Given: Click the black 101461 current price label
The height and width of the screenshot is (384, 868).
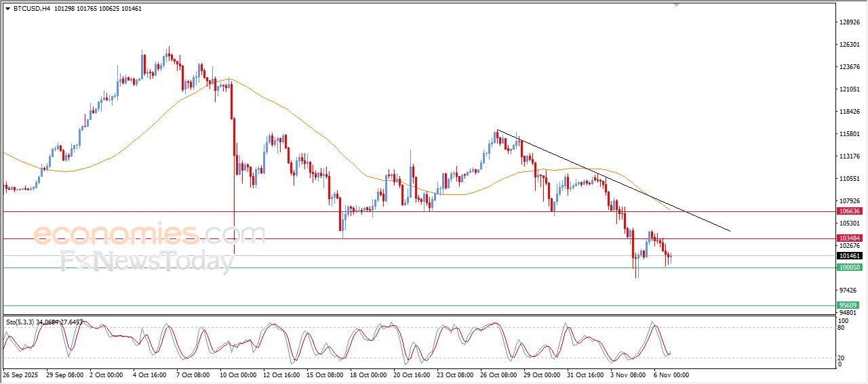Looking at the screenshot, I should [x=850, y=256].
